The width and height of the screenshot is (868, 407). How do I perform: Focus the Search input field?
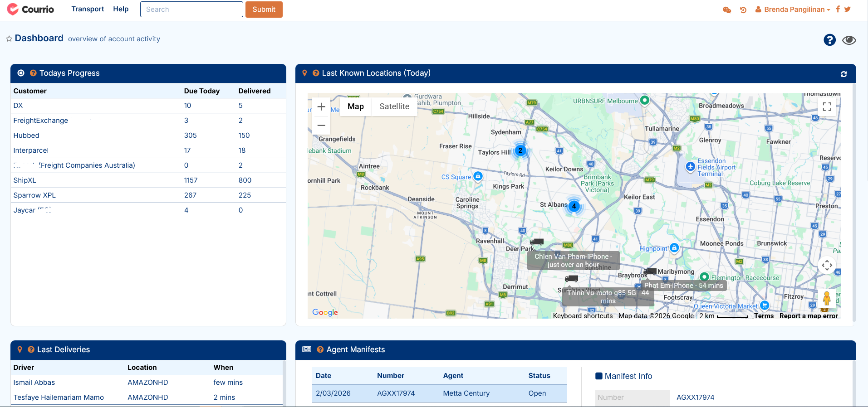(191, 10)
